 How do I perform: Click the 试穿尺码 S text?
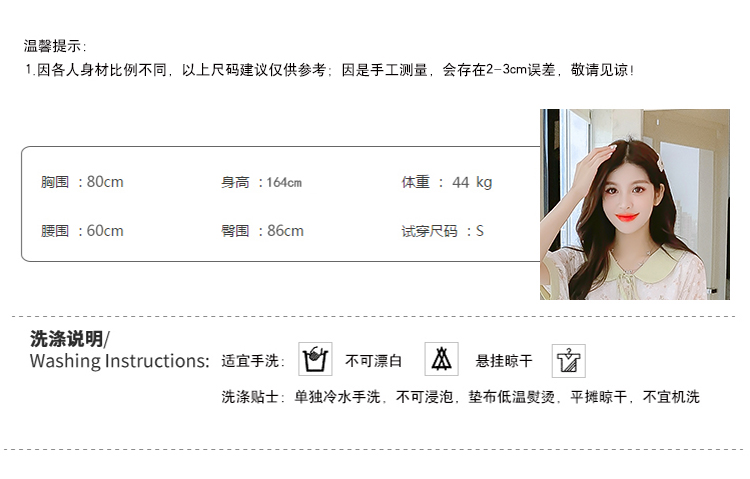coord(442,231)
